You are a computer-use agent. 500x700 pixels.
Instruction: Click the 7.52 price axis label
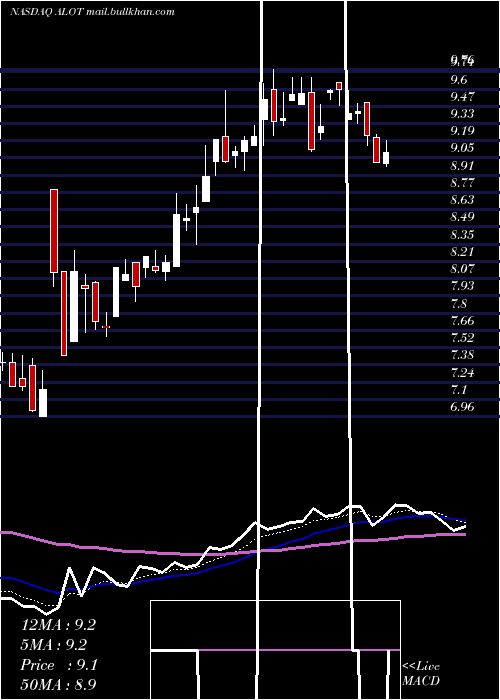tap(462, 338)
